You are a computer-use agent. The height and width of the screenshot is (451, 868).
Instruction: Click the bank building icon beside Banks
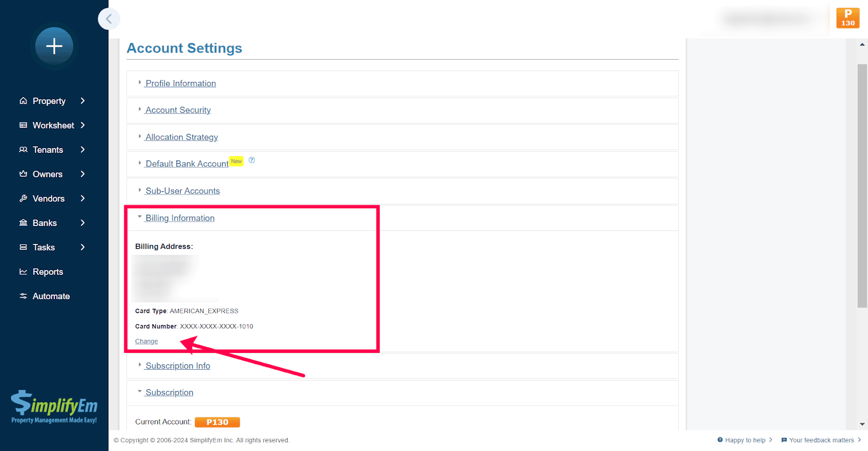(23, 223)
